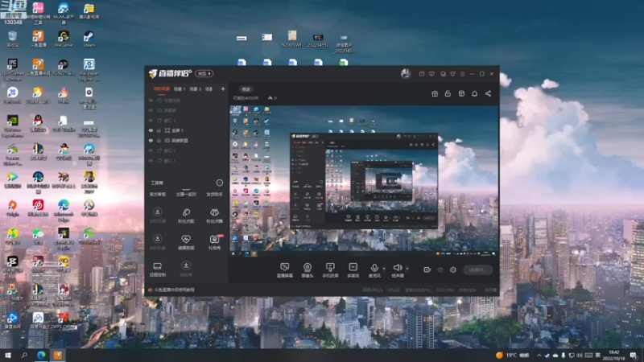644x362 pixels.
Task: Toggle the lock on the 全屏 1 source
Action: coord(159,130)
